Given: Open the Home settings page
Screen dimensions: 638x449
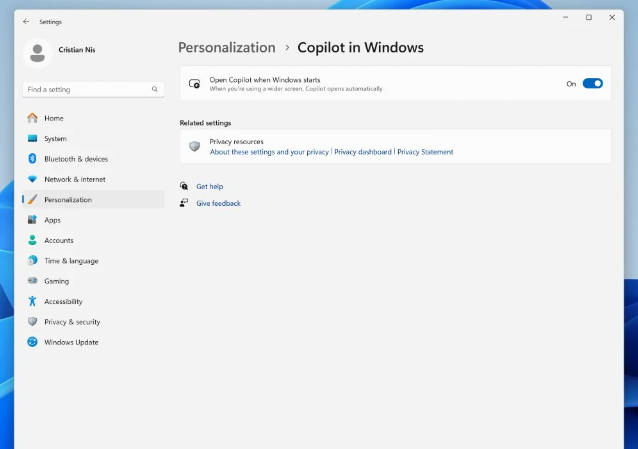Looking at the screenshot, I should [94, 118].
